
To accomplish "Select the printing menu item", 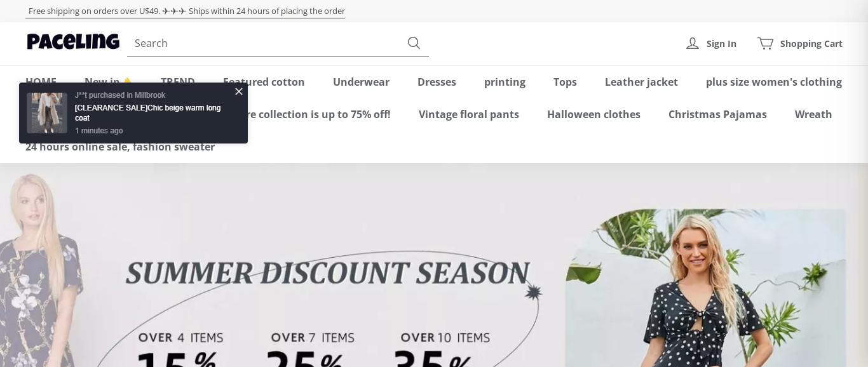I will 505,82.
